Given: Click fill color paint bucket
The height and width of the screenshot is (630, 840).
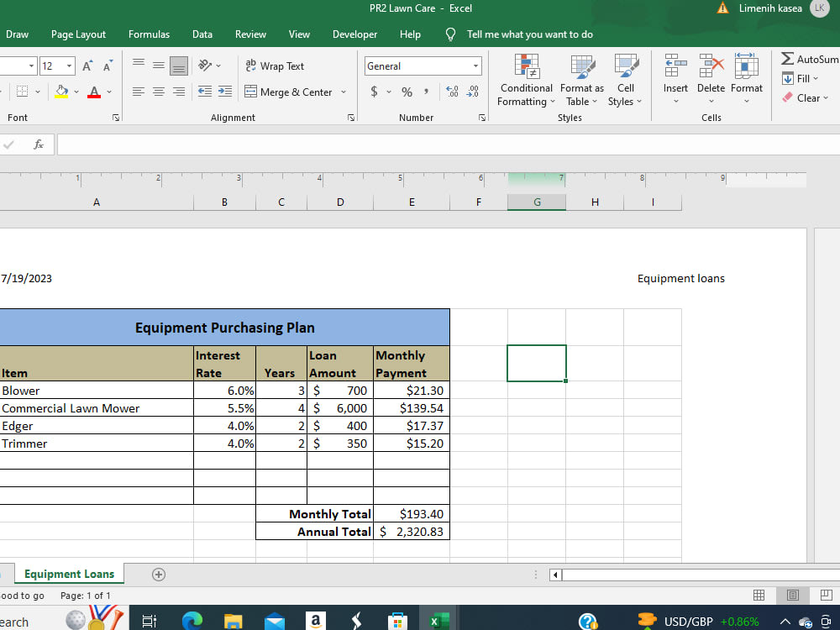Looking at the screenshot, I should point(61,92).
